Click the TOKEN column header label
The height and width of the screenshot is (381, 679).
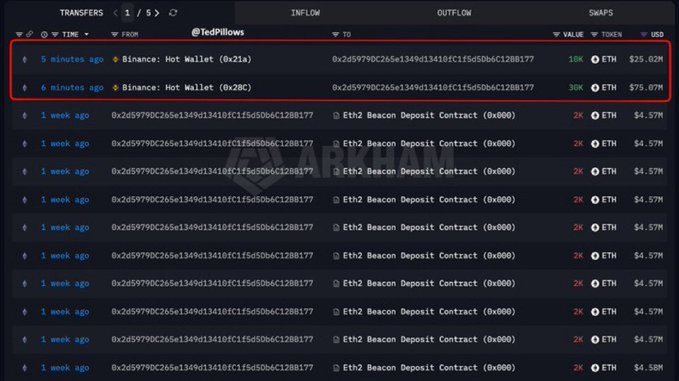(x=611, y=34)
